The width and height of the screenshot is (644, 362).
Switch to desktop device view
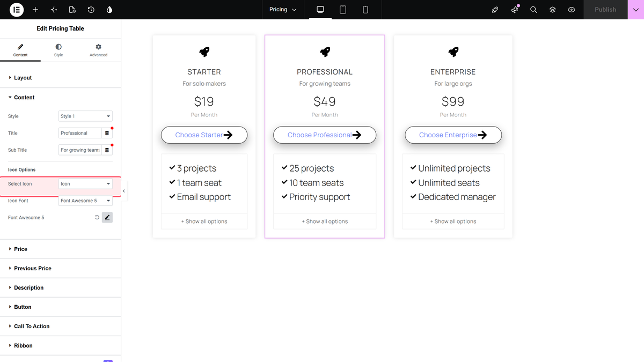[x=320, y=10]
